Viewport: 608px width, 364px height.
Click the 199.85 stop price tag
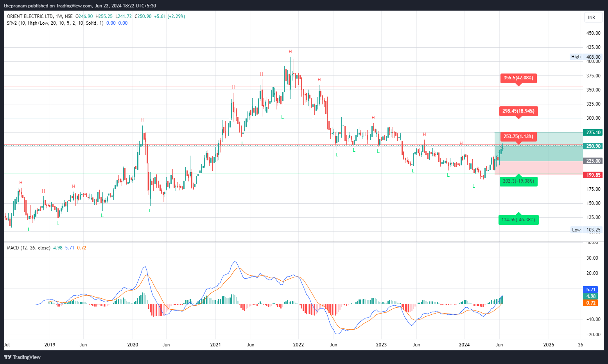point(593,175)
